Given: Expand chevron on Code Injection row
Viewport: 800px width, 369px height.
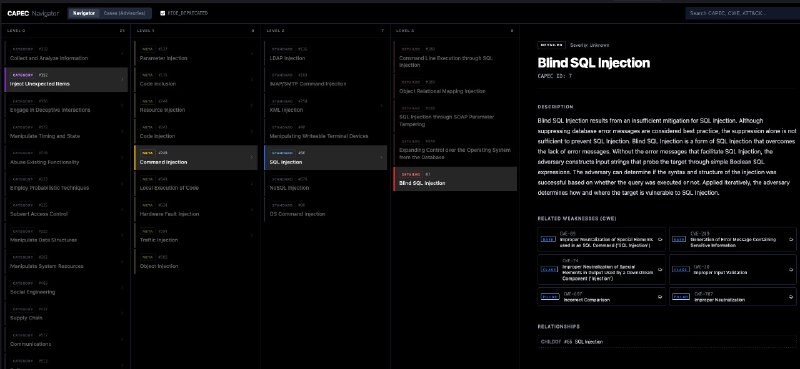Looking at the screenshot, I should coord(252,132).
